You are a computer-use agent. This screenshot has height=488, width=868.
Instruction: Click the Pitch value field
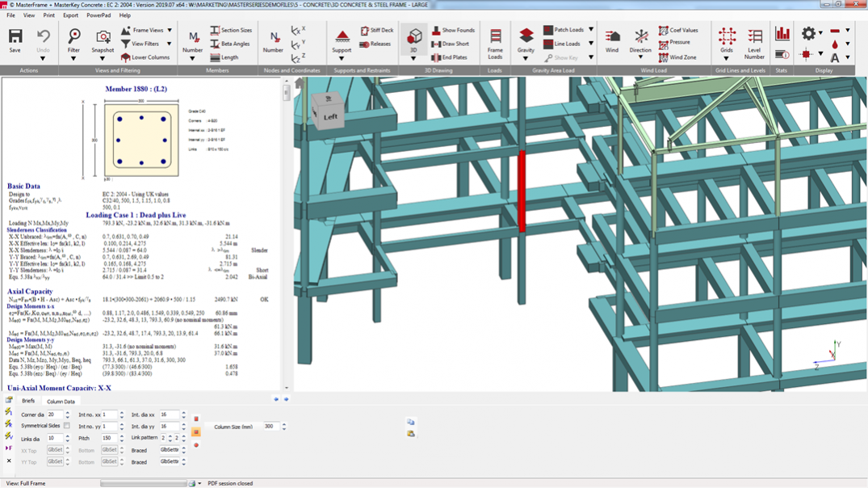(110, 438)
